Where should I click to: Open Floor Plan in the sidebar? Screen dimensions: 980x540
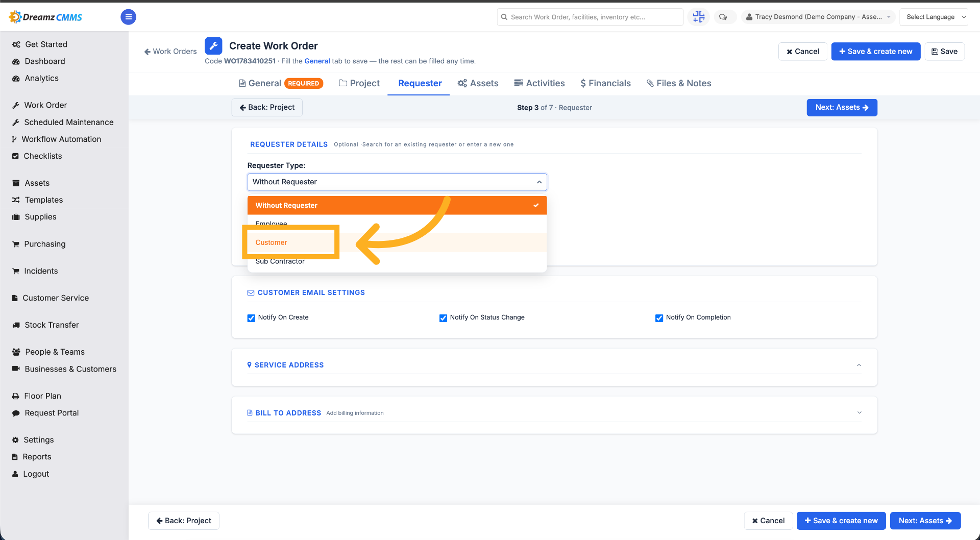(42, 396)
